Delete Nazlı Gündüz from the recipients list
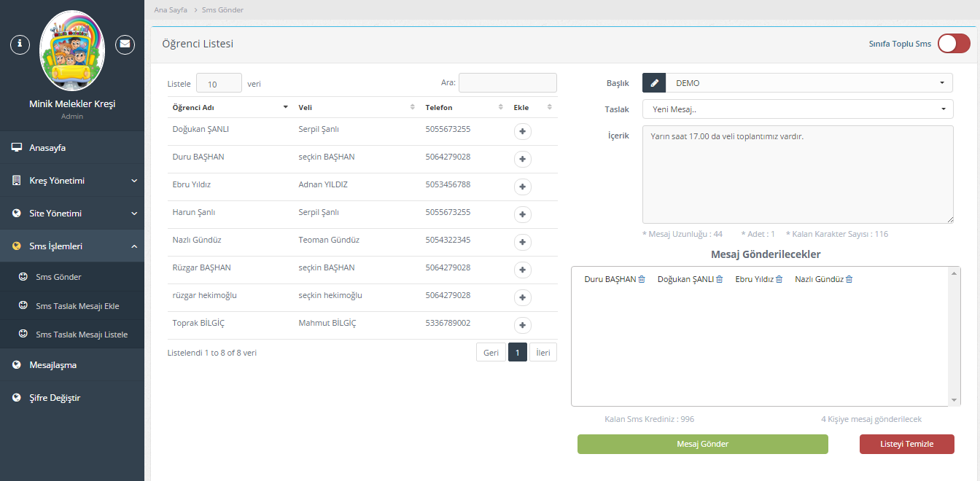980x481 pixels. (x=849, y=280)
